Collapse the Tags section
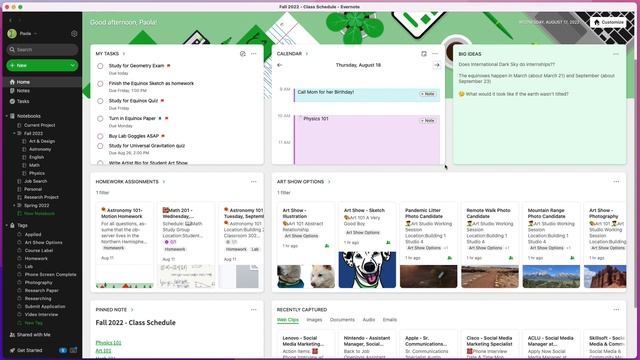The image size is (640, 360). click(7, 225)
